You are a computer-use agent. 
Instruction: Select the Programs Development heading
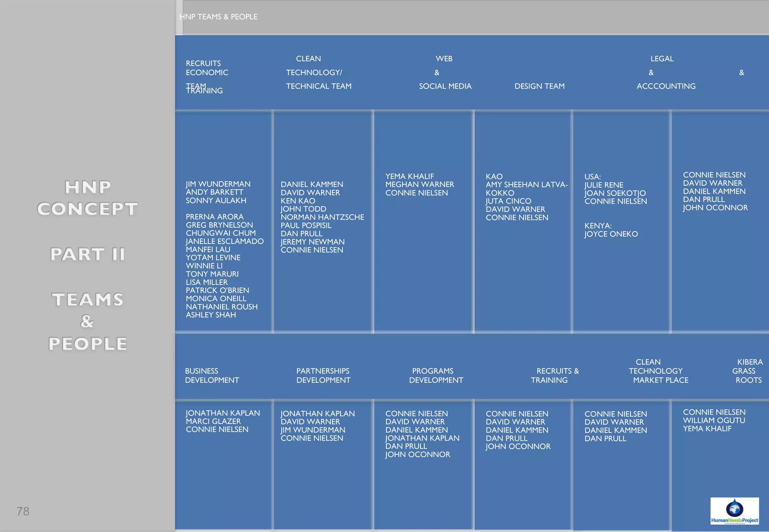tap(436, 376)
